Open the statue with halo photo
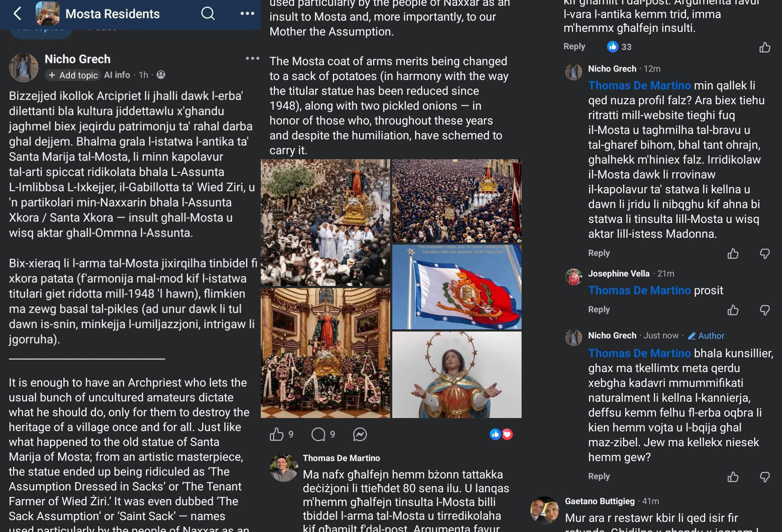 [x=457, y=375]
